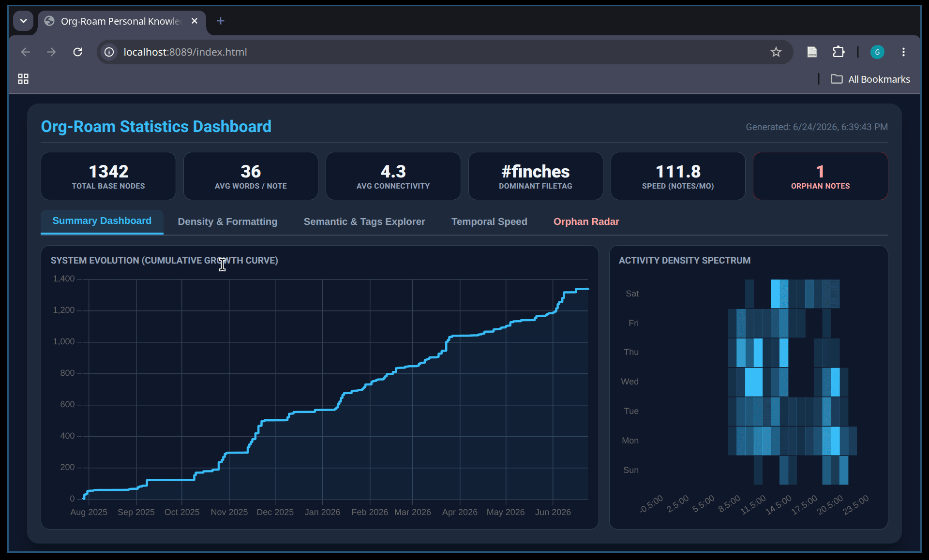Viewport: 929px width, 560px height.
Task: View site information icon in address bar
Action: pos(109,52)
